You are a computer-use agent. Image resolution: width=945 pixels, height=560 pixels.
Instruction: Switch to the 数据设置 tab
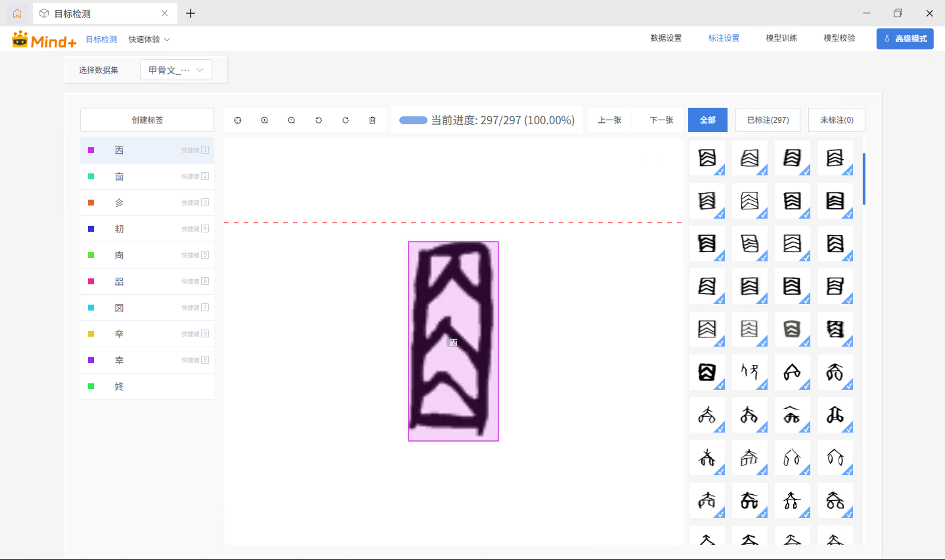[x=666, y=38]
